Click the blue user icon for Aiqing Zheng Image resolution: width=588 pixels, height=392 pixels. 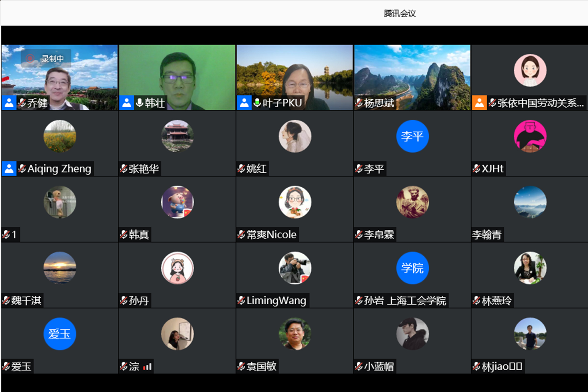tap(9, 169)
